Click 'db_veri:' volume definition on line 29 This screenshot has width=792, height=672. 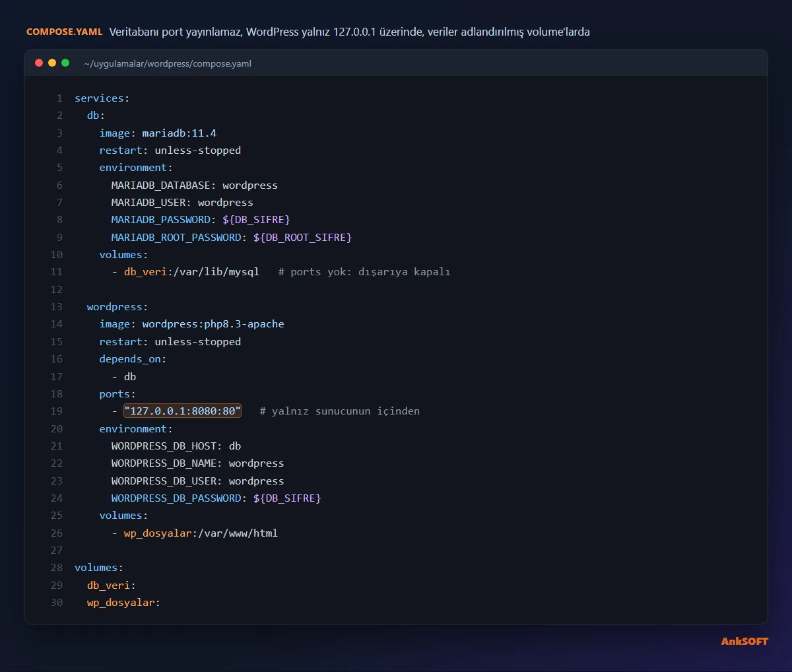pos(112,586)
